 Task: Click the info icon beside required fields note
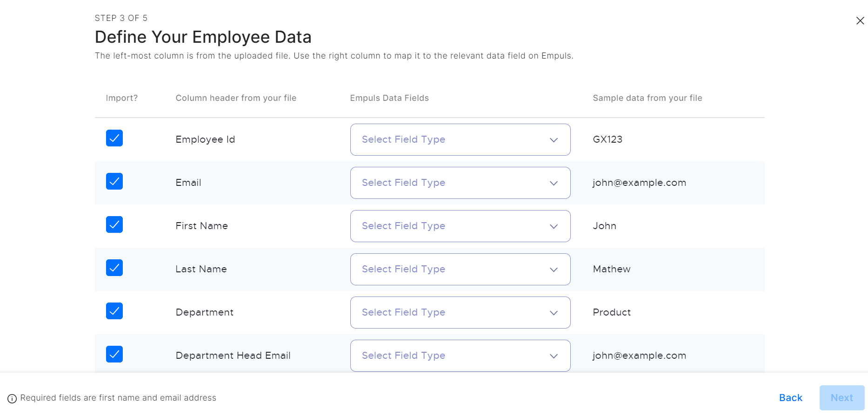coord(12,398)
